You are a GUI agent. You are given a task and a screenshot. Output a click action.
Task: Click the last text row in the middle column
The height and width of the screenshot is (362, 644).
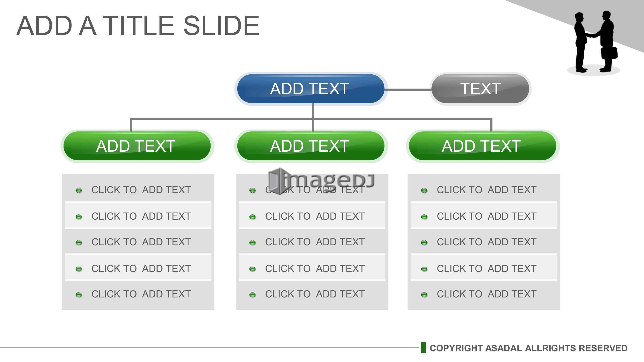pos(312,294)
